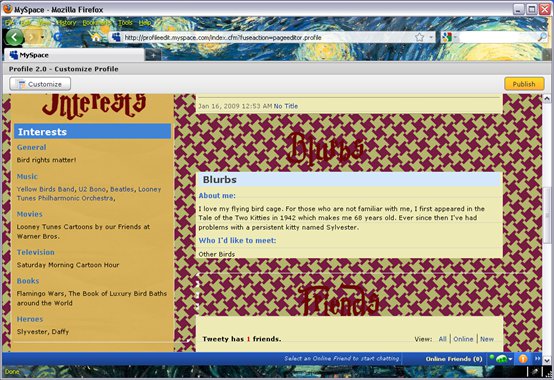Open the Help menu
This screenshot has height=380, width=554.
tap(145, 23)
